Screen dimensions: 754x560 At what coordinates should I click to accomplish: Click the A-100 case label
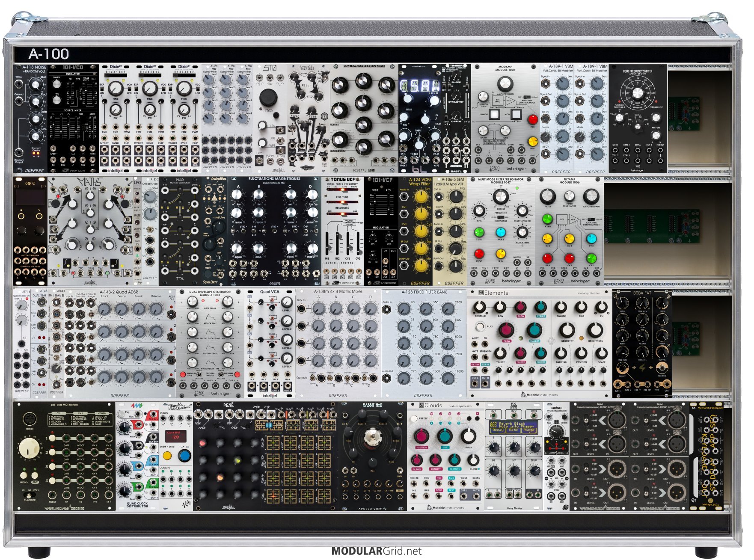point(49,54)
